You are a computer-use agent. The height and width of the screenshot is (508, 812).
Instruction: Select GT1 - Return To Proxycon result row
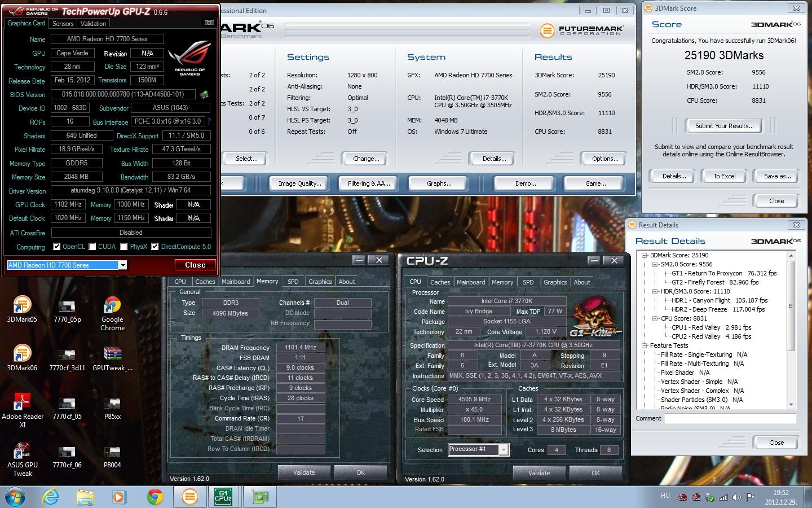click(723, 273)
